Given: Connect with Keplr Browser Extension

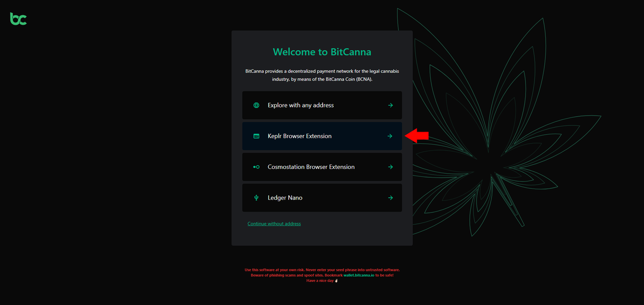Looking at the screenshot, I should (322, 136).
